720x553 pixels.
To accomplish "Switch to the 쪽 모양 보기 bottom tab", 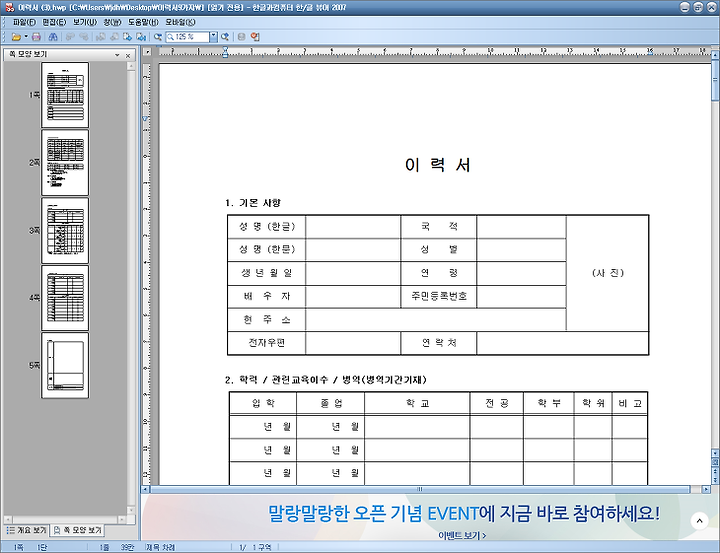I will click(77, 530).
